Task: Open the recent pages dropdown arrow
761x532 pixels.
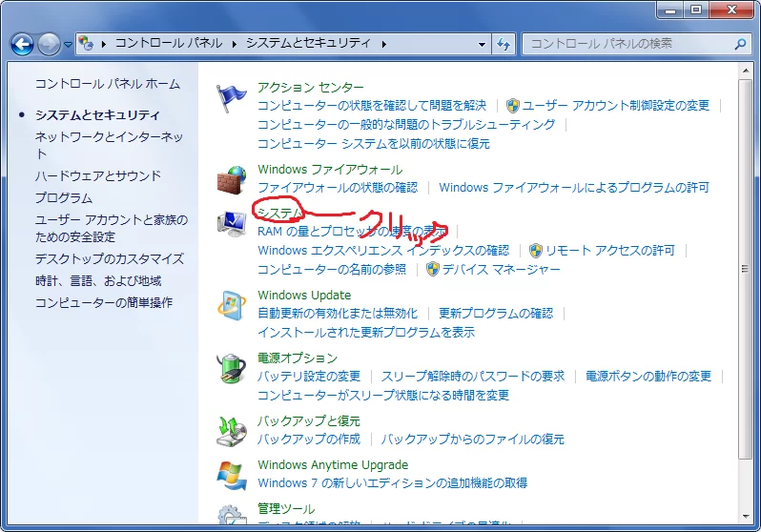Action: click(68, 45)
